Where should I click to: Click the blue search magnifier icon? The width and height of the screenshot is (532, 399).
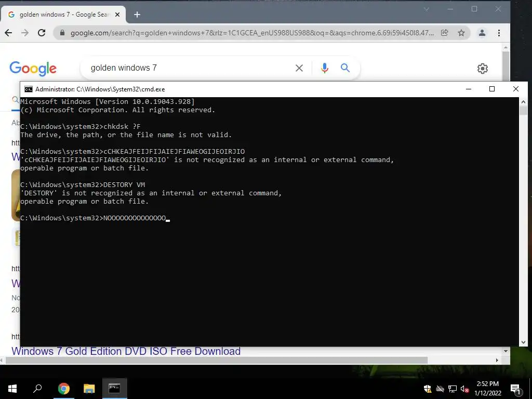(345, 68)
